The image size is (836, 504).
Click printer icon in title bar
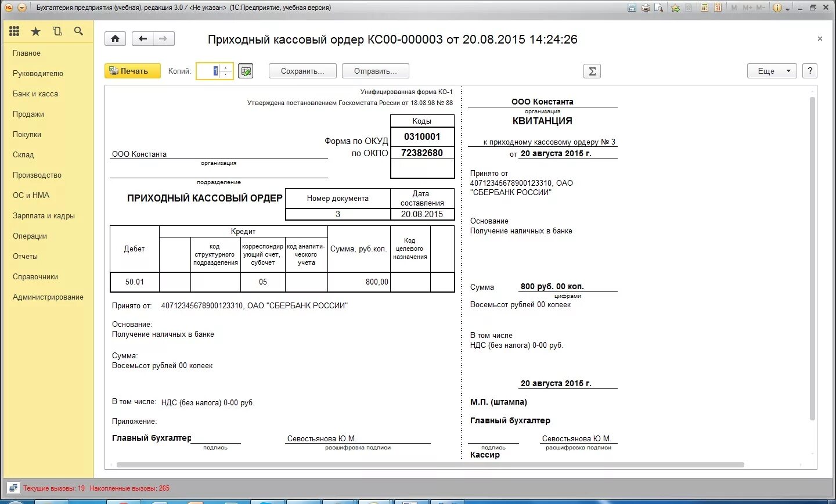click(x=646, y=8)
